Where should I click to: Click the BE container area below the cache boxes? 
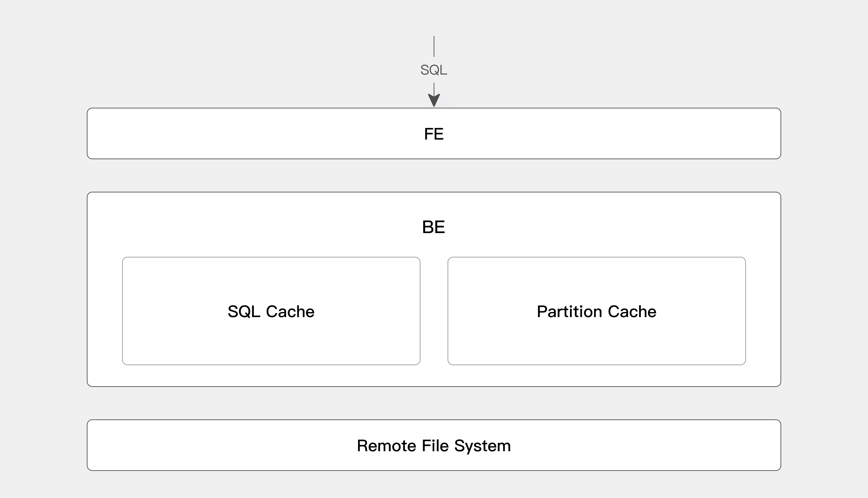434,376
